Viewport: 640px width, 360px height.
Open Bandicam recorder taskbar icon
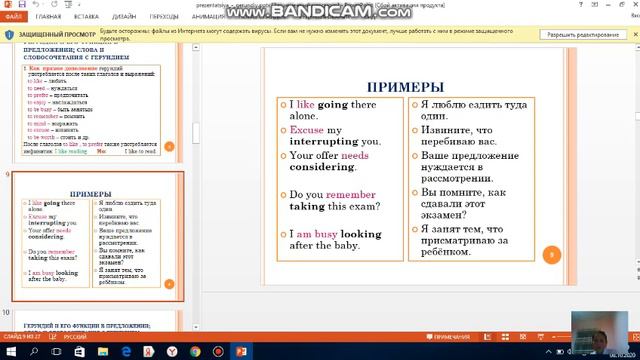218,351
